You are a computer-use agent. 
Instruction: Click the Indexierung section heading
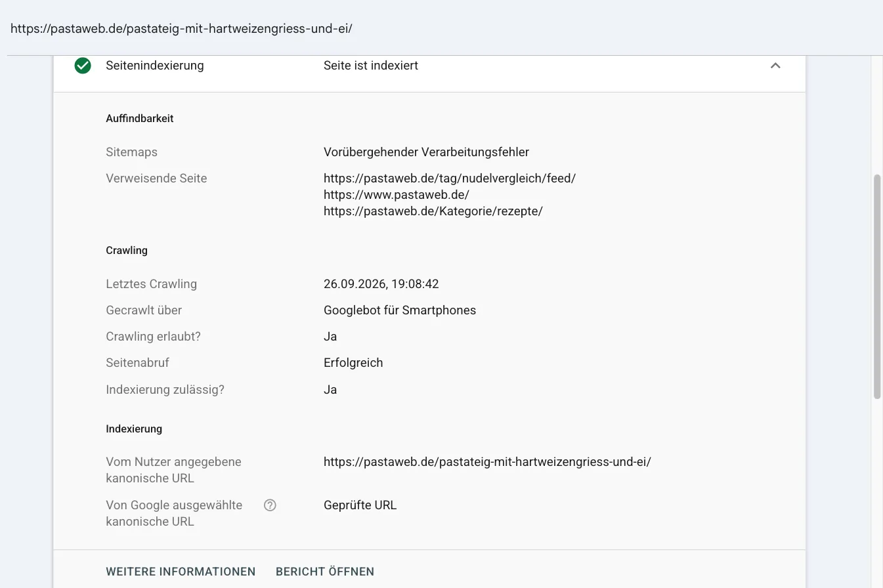pyautogui.click(x=134, y=429)
